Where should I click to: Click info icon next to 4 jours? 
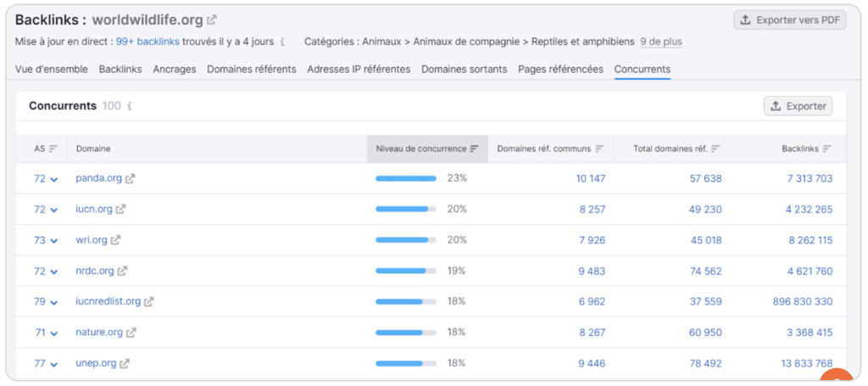click(282, 42)
